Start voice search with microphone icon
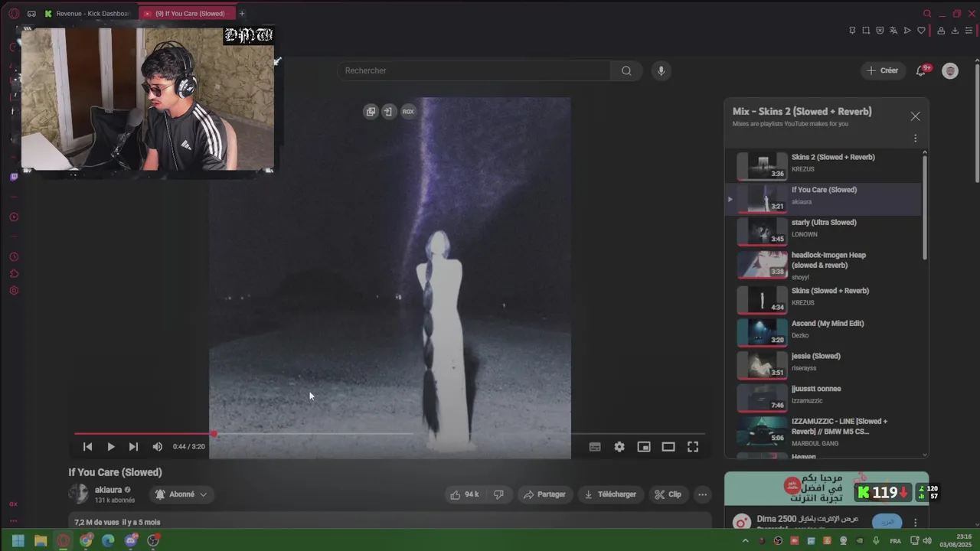Viewport: 980px width, 551px height. click(661, 70)
